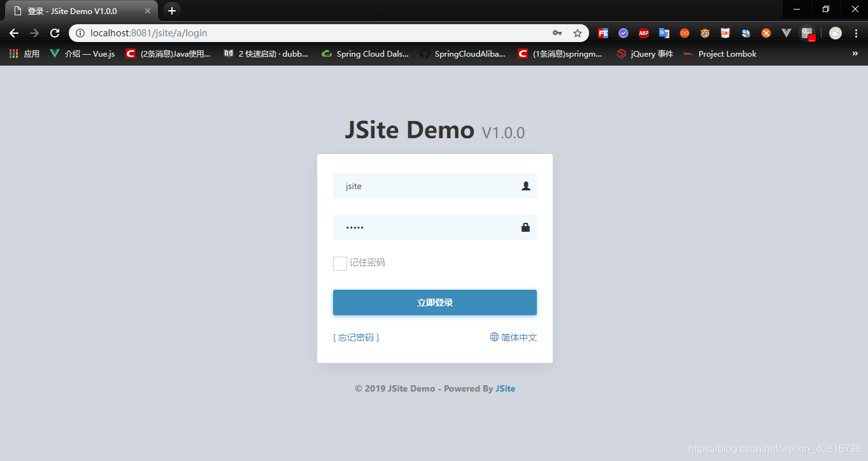Viewport: 868px width, 461px height.
Task: Click the browser forward arrow
Action: [x=34, y=33]
